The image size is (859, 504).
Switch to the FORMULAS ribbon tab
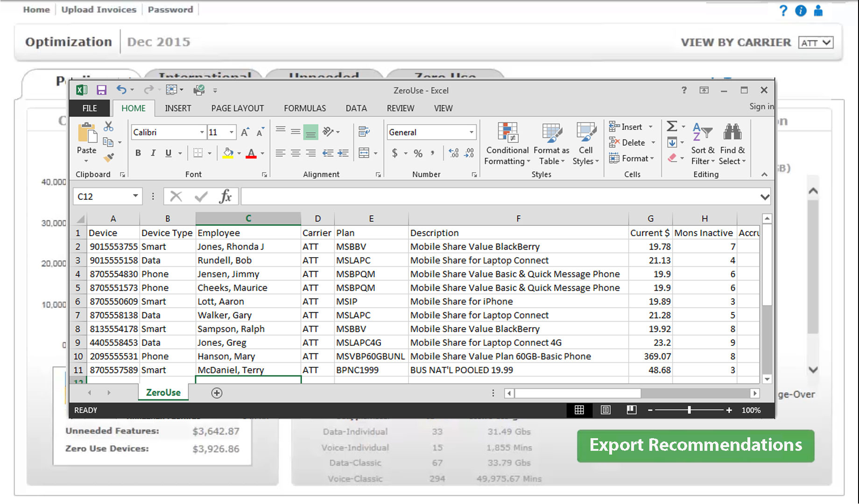click(x=305, y=108)
